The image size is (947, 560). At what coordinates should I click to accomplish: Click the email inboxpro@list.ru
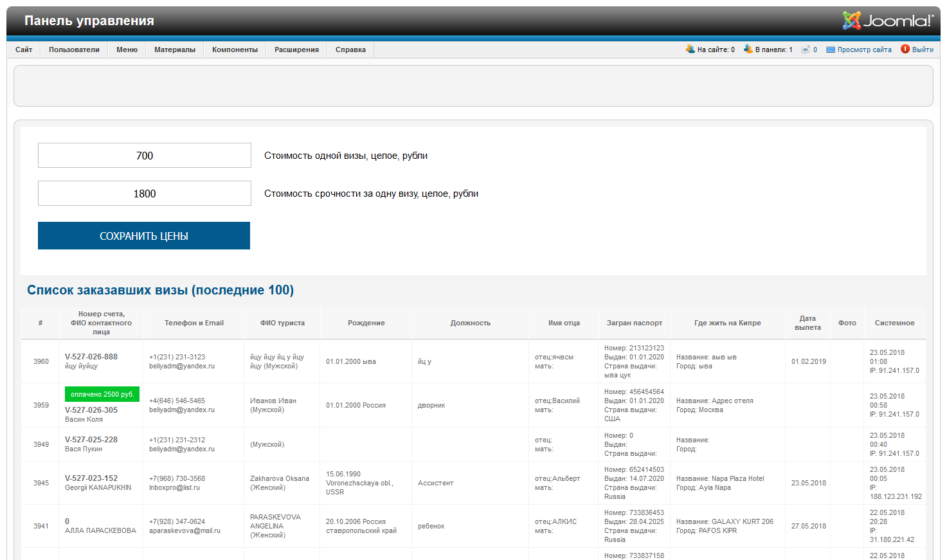coord(174,487)
